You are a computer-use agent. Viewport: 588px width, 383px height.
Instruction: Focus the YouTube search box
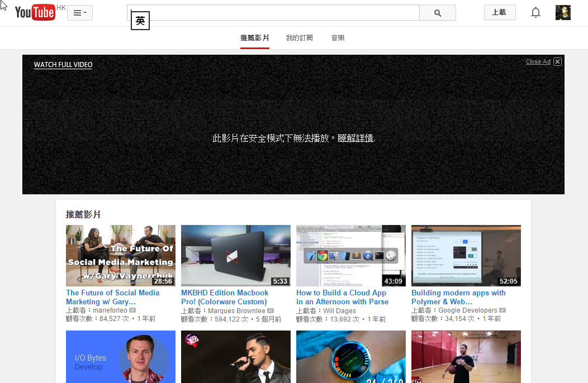[273, 13]
